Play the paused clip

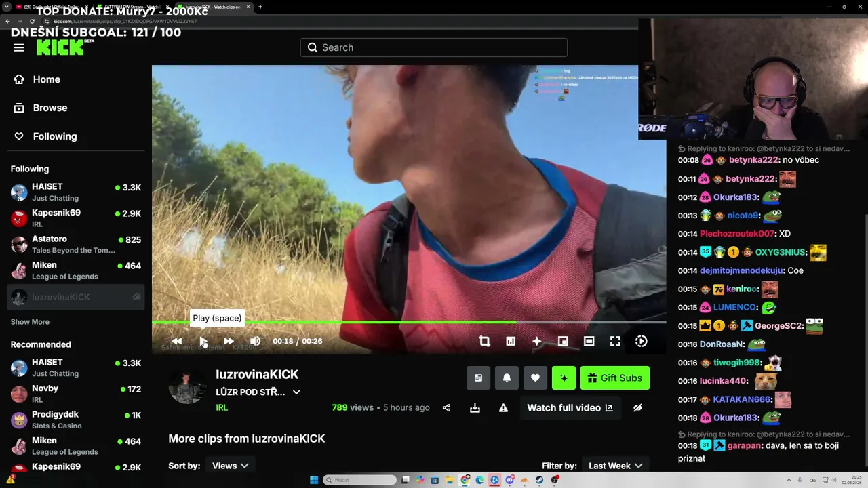203,342
